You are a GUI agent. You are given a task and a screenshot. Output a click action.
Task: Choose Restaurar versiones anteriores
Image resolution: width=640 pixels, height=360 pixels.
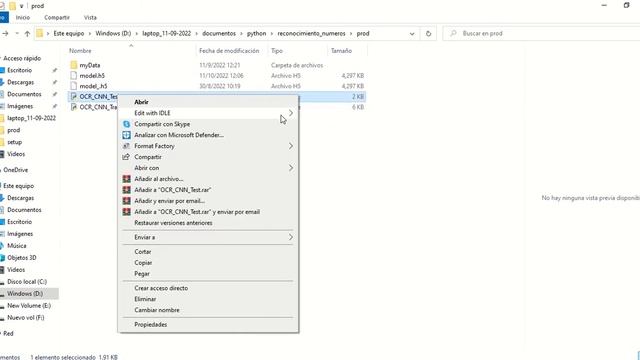[173, 223]
